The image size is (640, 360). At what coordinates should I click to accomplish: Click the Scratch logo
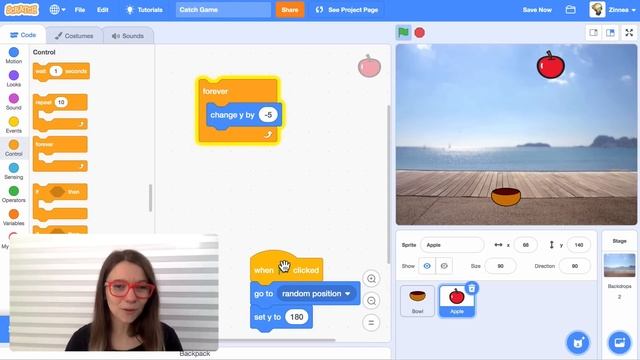pos(22,9)
